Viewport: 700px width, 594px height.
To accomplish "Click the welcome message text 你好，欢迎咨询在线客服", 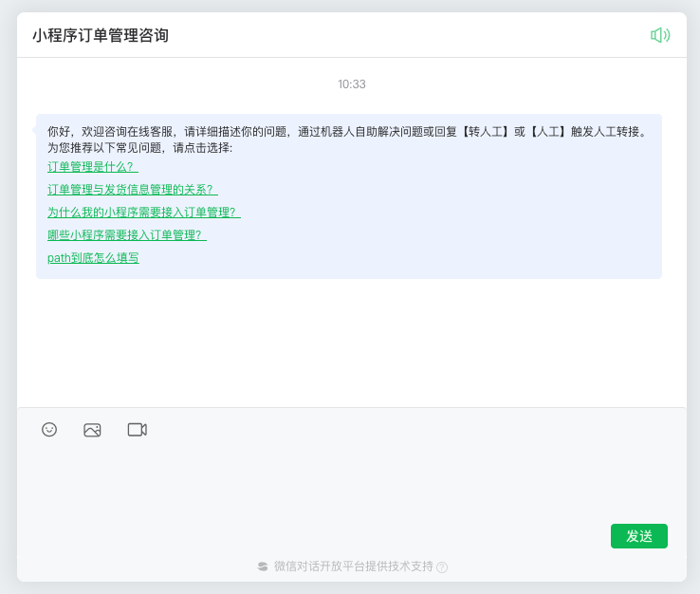I will [x=110, y=131].
